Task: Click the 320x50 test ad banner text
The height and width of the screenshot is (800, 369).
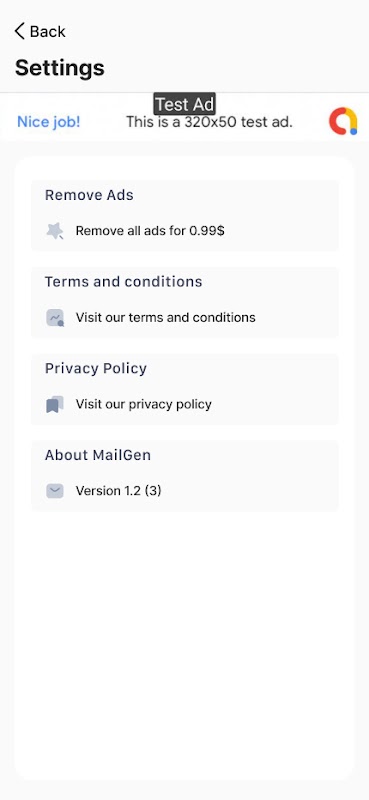Action: (209, 122)
